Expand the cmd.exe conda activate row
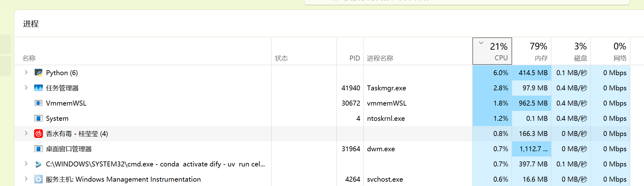Screen dimensions: 644x186 (26, 164)
